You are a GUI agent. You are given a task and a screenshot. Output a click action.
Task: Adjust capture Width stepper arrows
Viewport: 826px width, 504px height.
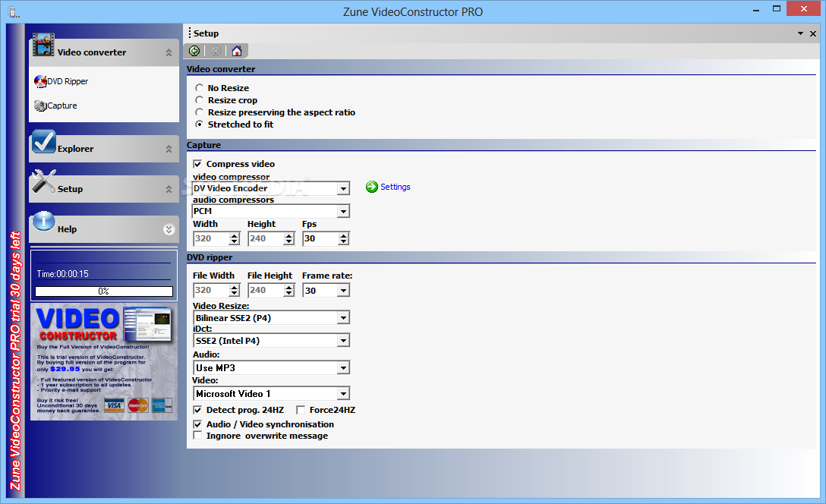click(235, 238)
